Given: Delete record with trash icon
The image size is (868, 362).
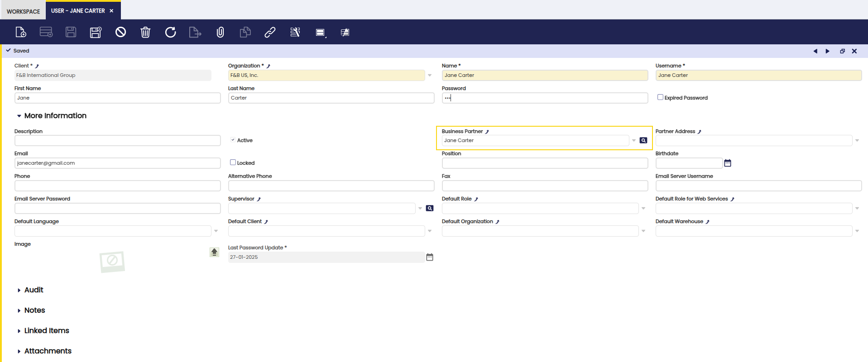Looking at the screenshot, I should 145,32.
